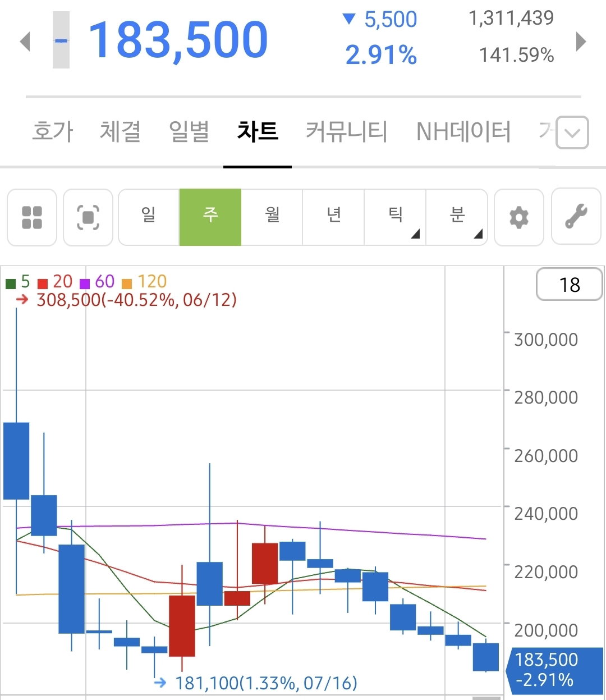Tap the crosshair focus icon

click(x=88, y=217)
